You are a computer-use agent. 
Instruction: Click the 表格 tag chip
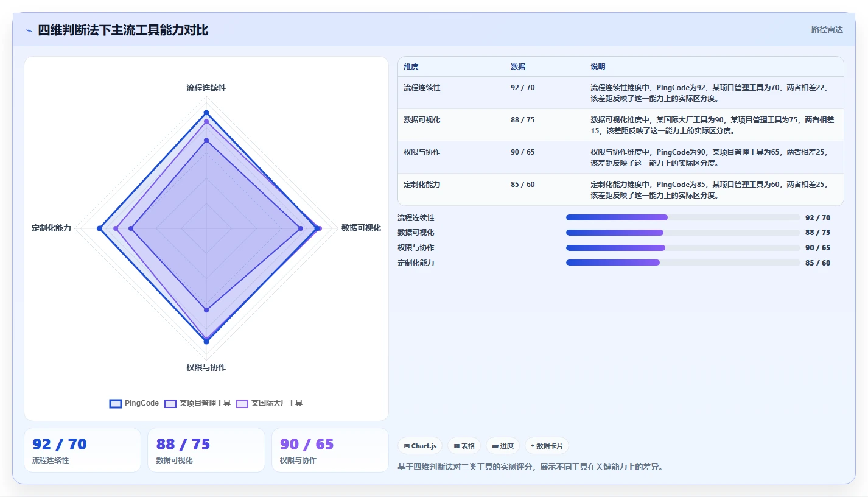point(464,446)
